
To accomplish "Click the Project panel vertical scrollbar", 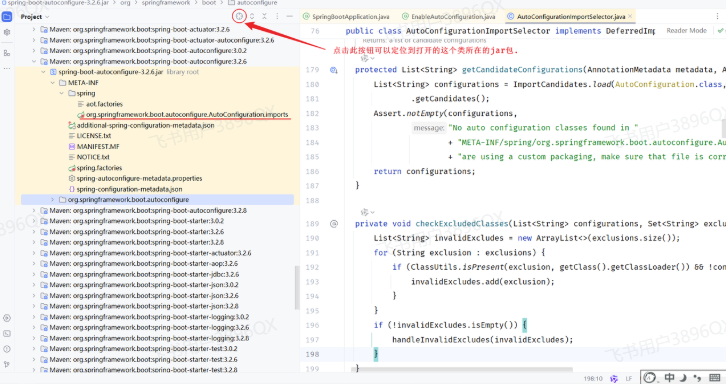I will pos(297,287).
